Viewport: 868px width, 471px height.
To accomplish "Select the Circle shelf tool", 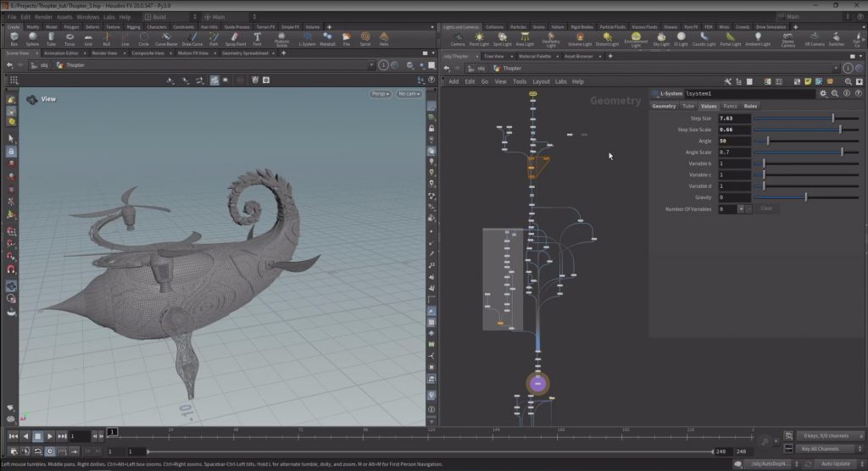I will pos(143,39).
